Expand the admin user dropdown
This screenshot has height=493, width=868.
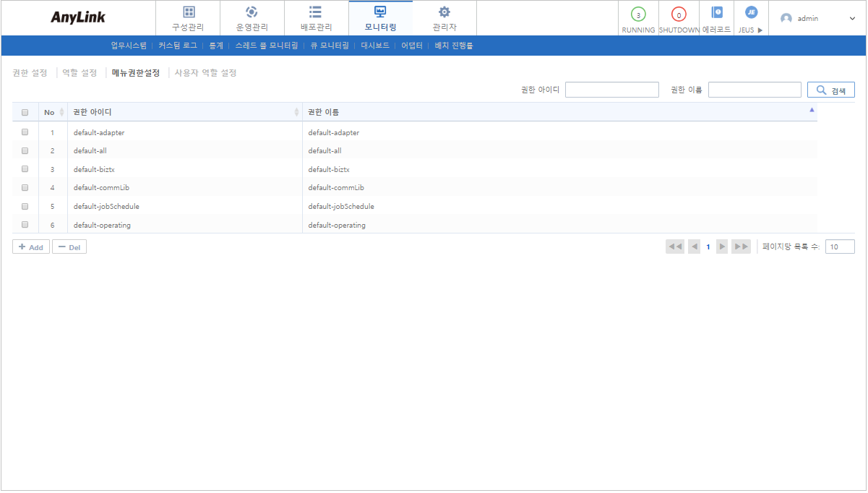[x=852, y=19]
